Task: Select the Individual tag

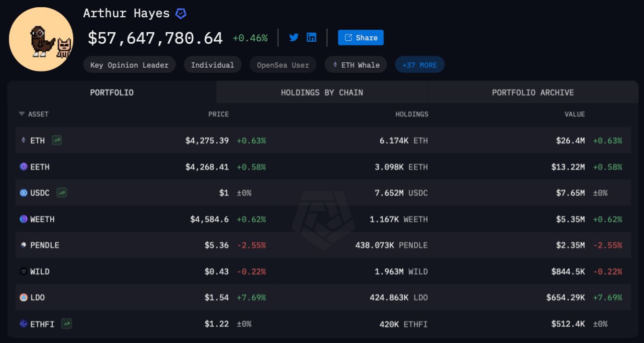Action: [x=212, y=65]
